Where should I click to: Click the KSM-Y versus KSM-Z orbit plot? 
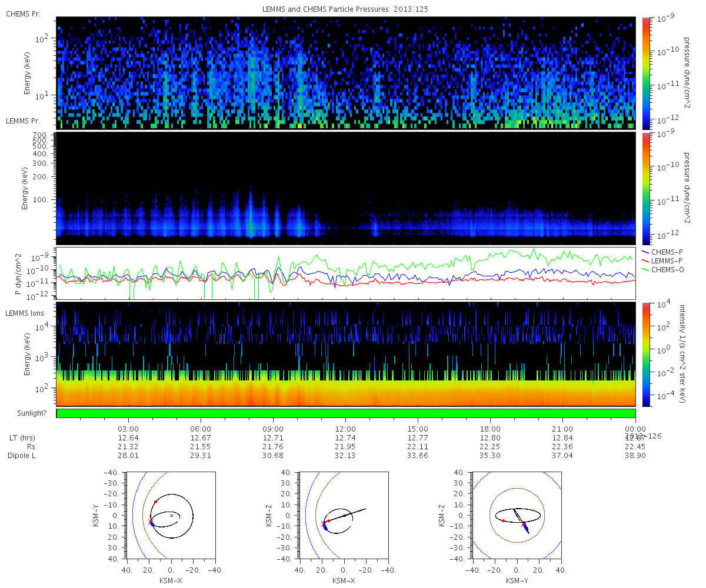click(517, 515)
